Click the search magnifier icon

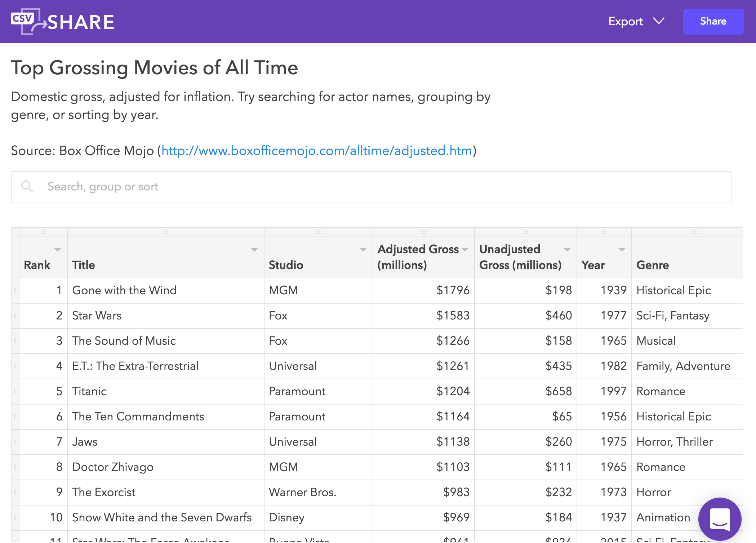[27, 186]
